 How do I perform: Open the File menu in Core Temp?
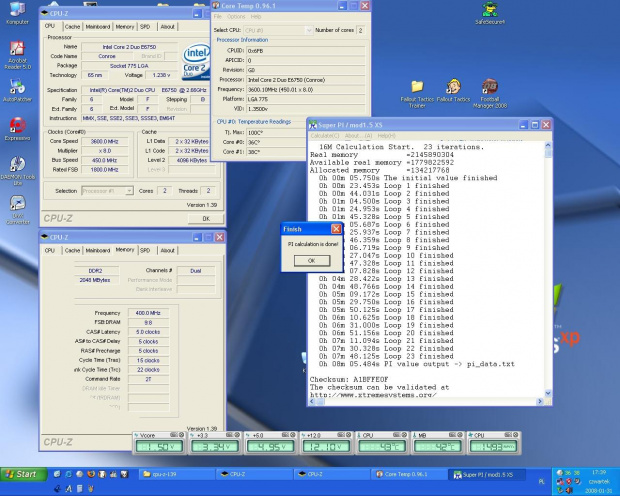pyautogui.click(x=217, y=17)
